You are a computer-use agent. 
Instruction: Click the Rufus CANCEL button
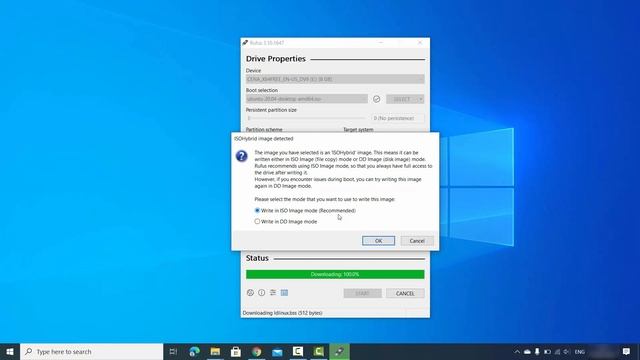pyautogui.click(x=405, y=293)
